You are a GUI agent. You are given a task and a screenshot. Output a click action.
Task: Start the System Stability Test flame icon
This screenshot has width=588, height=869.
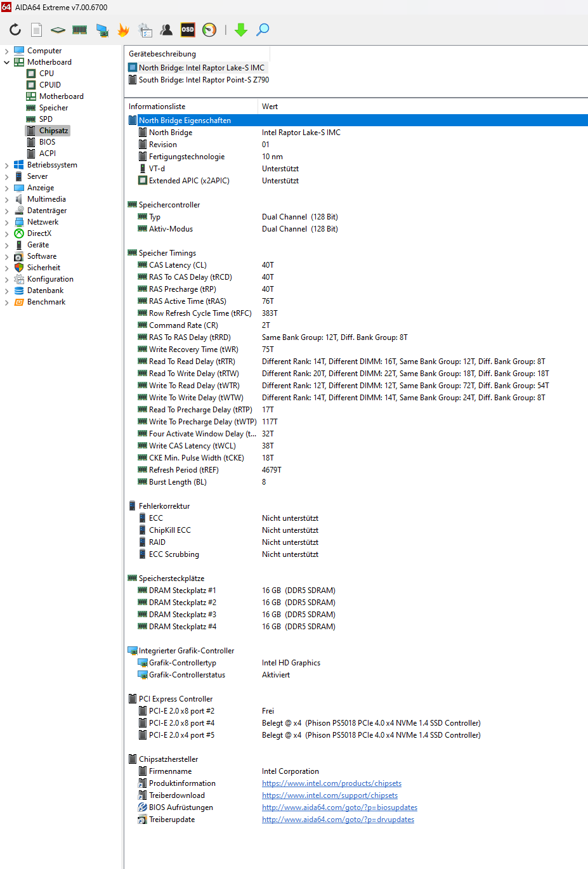coord(124,30)
